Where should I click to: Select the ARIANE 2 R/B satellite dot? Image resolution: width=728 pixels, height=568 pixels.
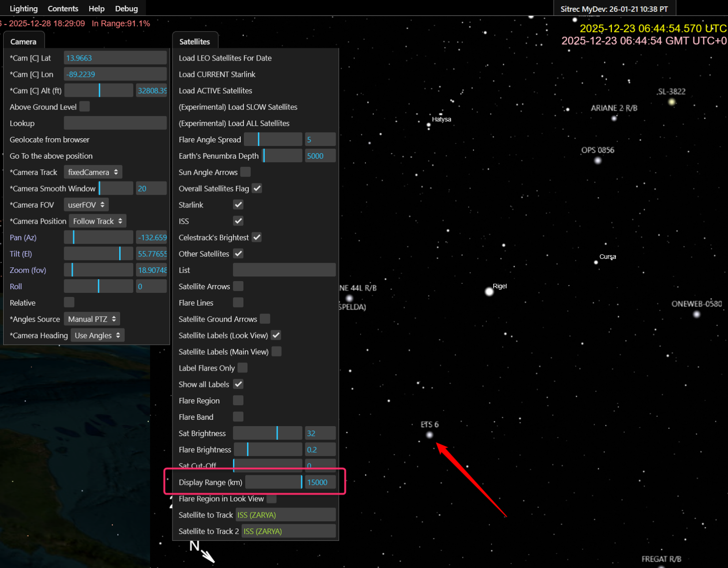tap(614, 118)
